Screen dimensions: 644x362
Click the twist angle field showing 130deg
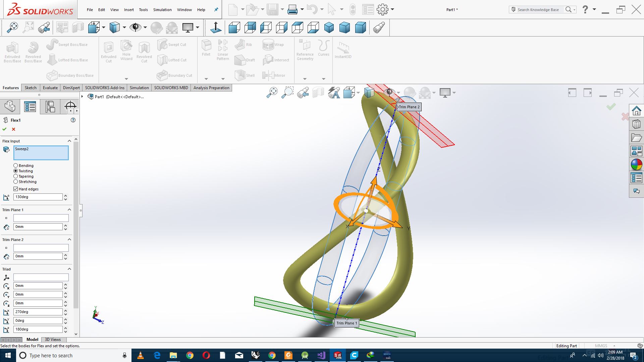click(x=38, y=197)
